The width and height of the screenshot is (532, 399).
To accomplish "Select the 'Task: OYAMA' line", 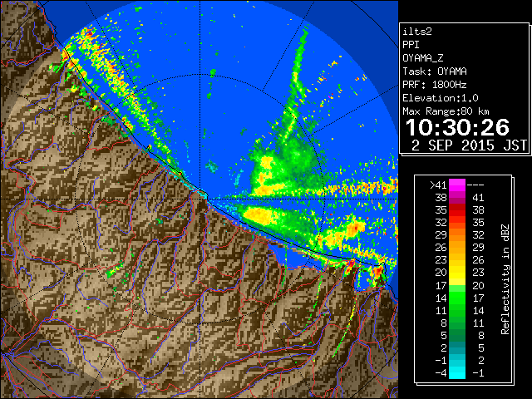I will [435, 71].
